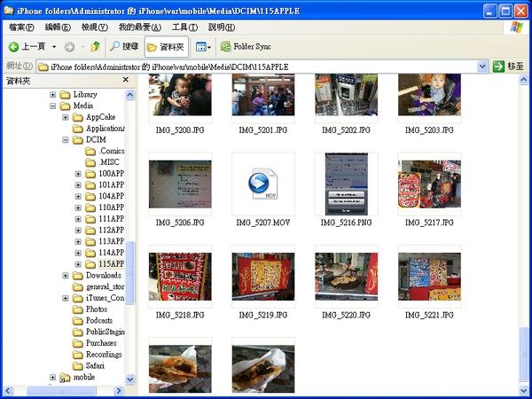Select the Downloads folder in tree

click(103, 276)
